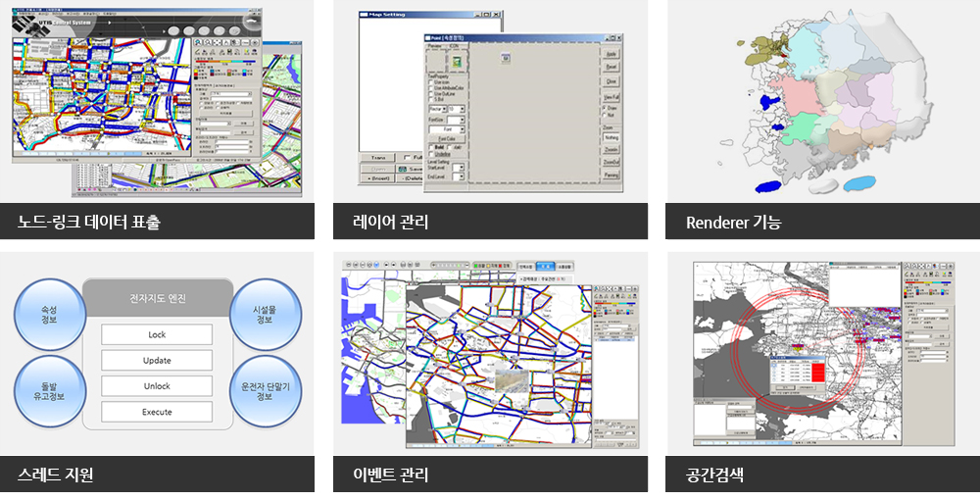Screen dimensions: 980x500
Task: Click the View Full button
Action: [x=612, y=97]
